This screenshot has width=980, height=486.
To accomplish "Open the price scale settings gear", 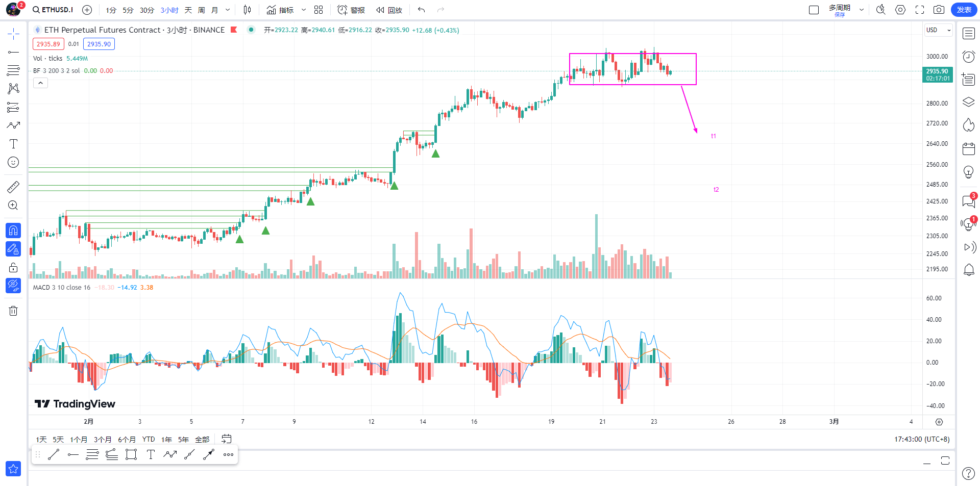I will coord(939,422).
